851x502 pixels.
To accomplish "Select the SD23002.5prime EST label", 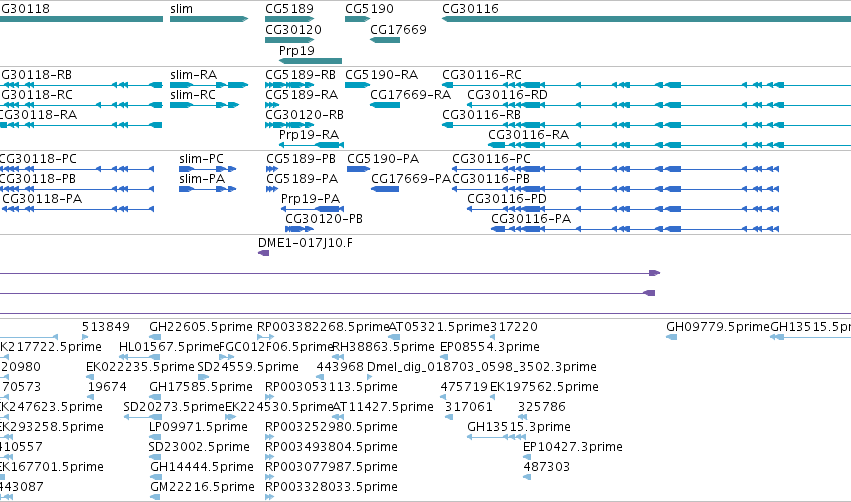I will [199, 448].
